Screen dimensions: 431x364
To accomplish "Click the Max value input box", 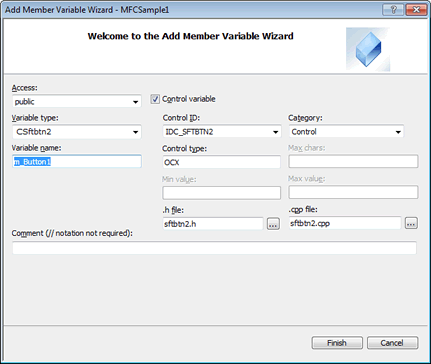I will (x=353, y=192).
